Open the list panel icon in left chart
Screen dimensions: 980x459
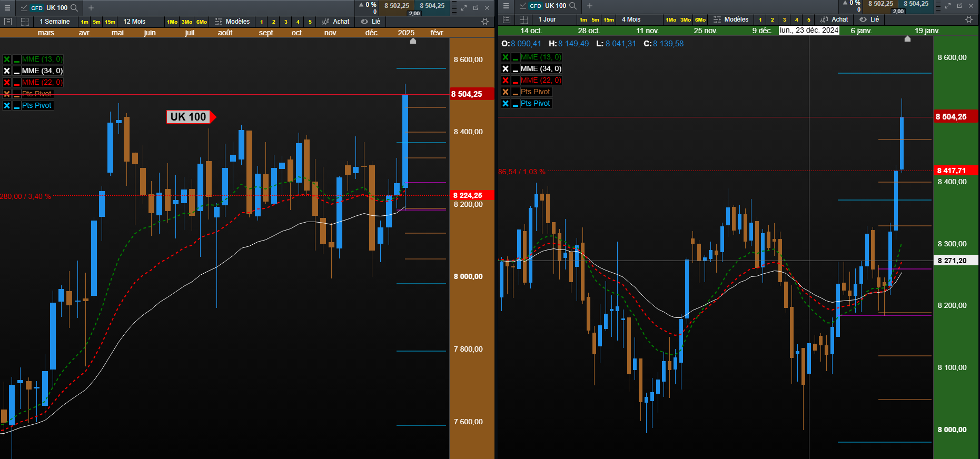[x=8, y=22]
